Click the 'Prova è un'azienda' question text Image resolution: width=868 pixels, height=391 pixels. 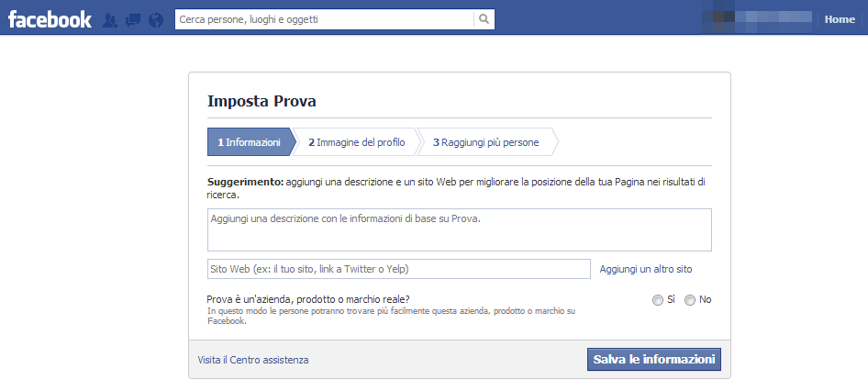308,299
